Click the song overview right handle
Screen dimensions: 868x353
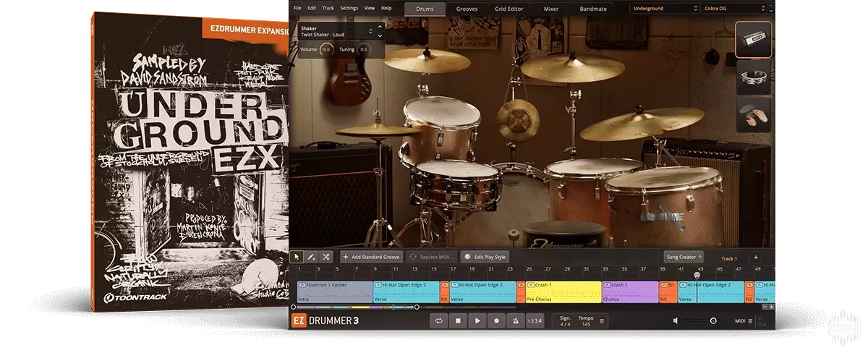[x=417, y=307]
